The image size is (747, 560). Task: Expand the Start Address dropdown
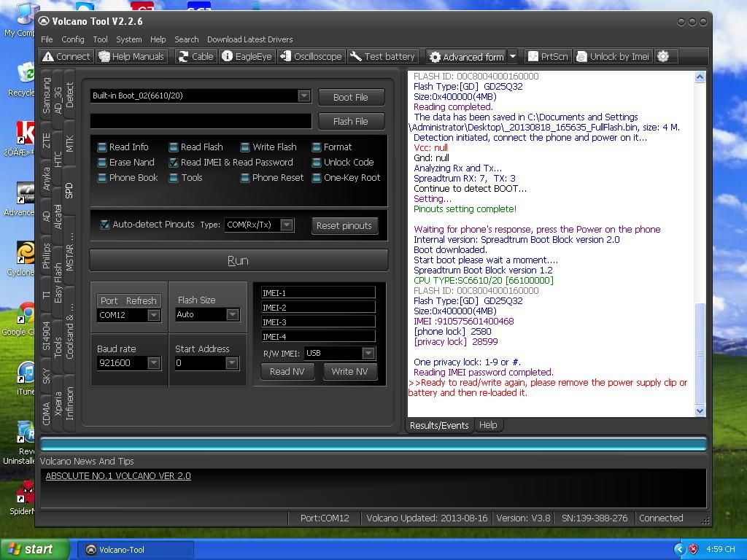[x=231, y=363]
